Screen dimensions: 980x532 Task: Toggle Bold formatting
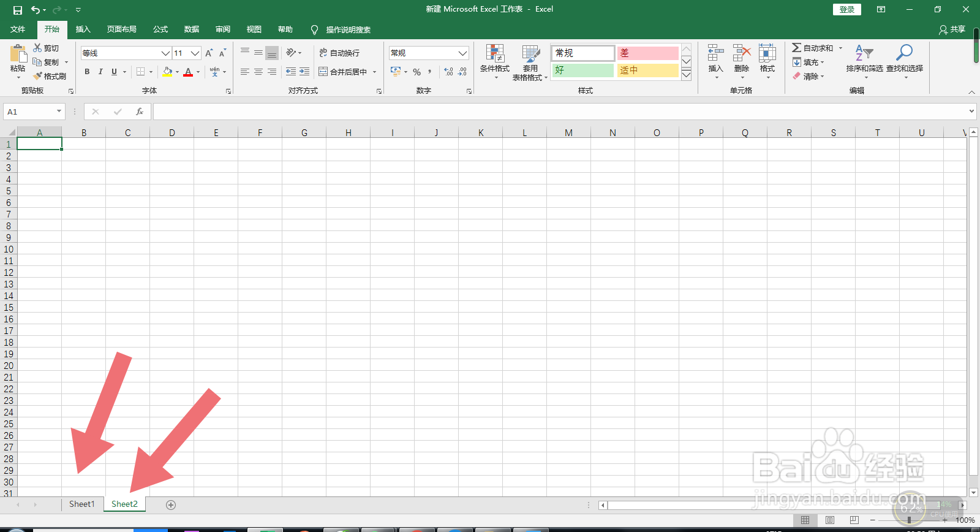pos(87,72)
